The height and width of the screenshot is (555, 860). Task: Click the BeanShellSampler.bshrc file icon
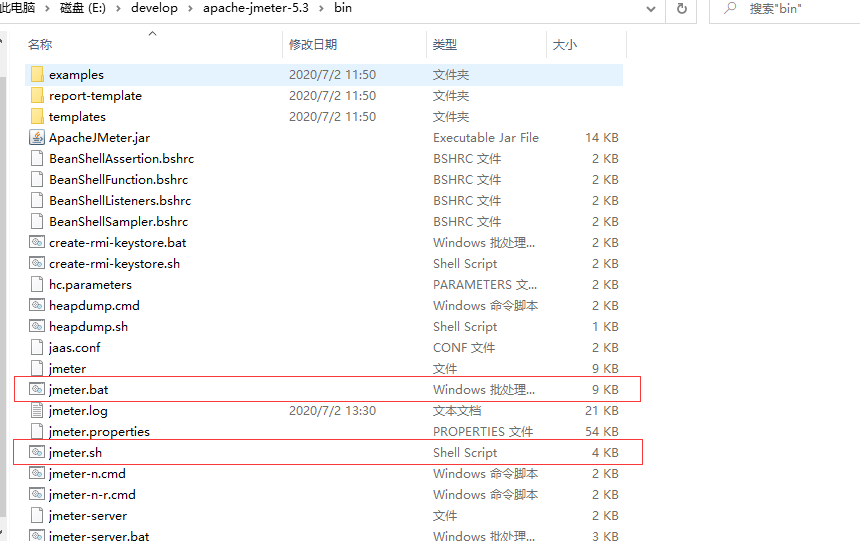pos(37,221)
